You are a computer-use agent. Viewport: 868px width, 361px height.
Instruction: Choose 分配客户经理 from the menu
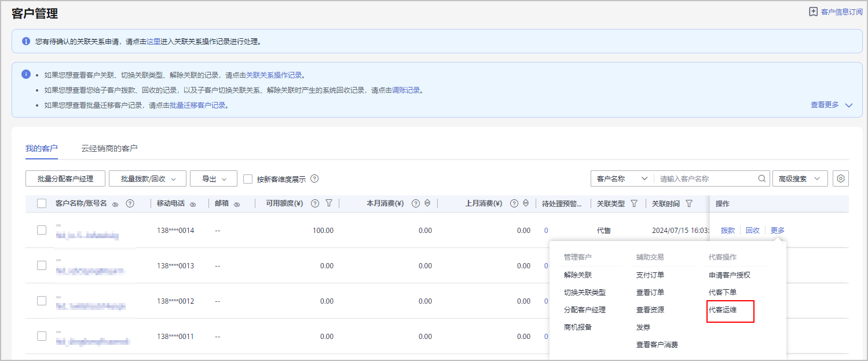coord(585,310)
